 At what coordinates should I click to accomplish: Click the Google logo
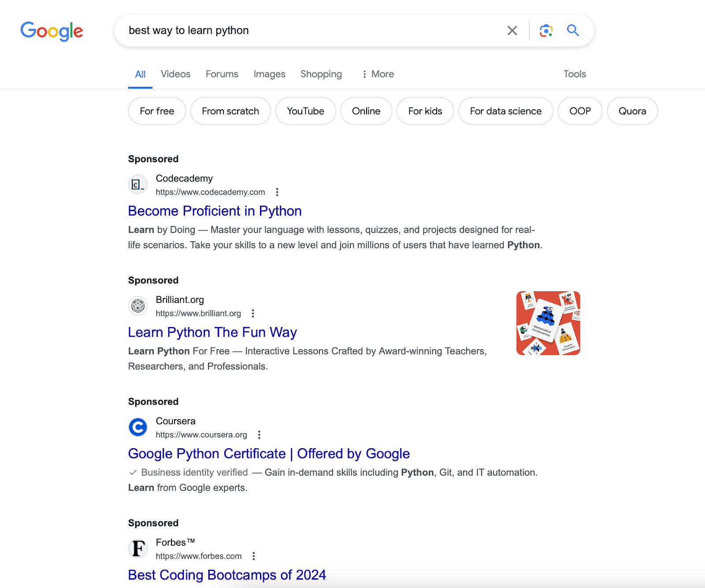click(x=52, y=31)
